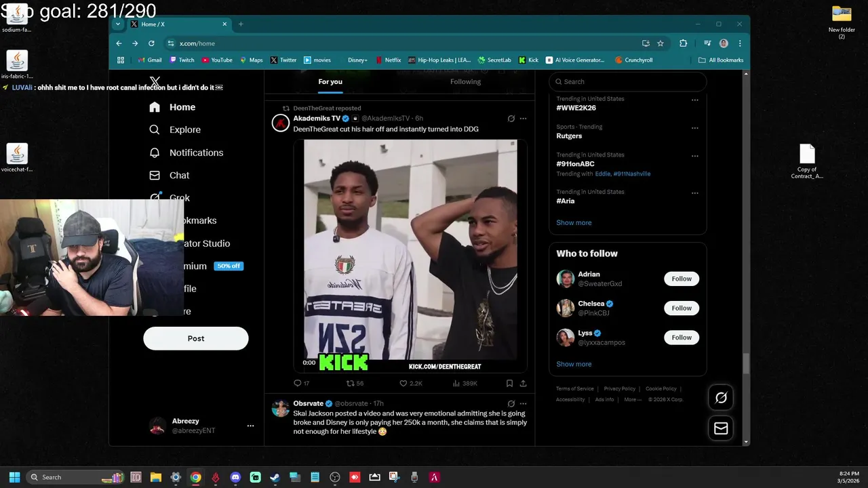
Task: Open Hip-Hop Leaks bookmark
Action: [x=439, y=60]
